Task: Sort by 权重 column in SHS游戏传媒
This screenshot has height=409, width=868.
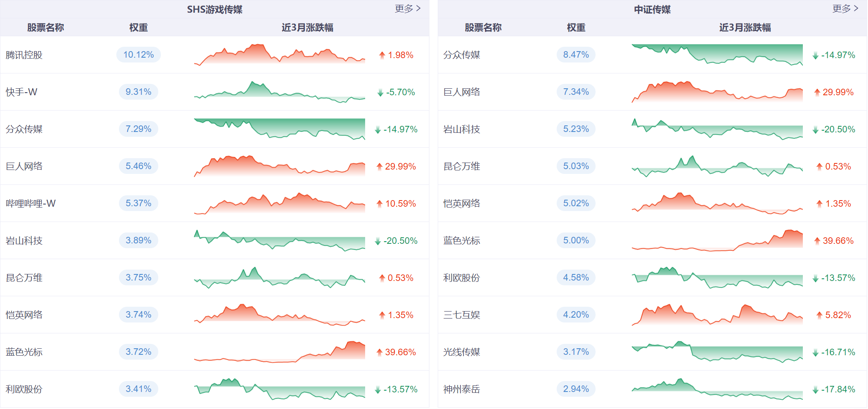Action: click(138, 28)
